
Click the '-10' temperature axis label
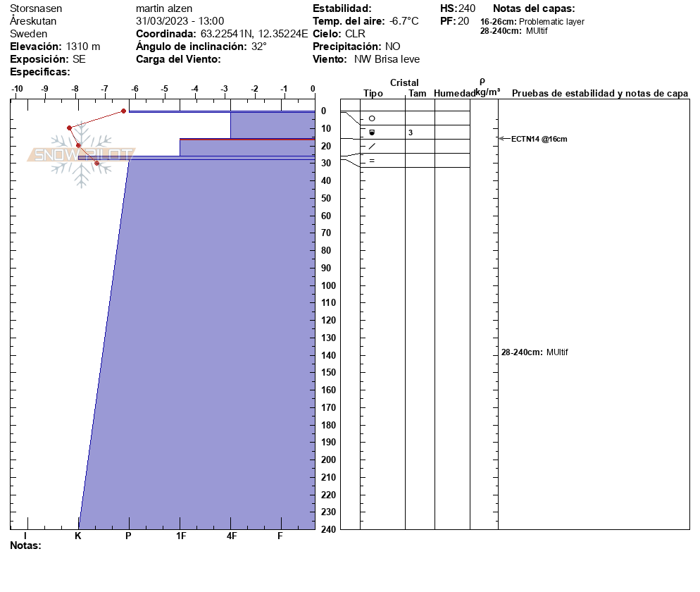17,89
